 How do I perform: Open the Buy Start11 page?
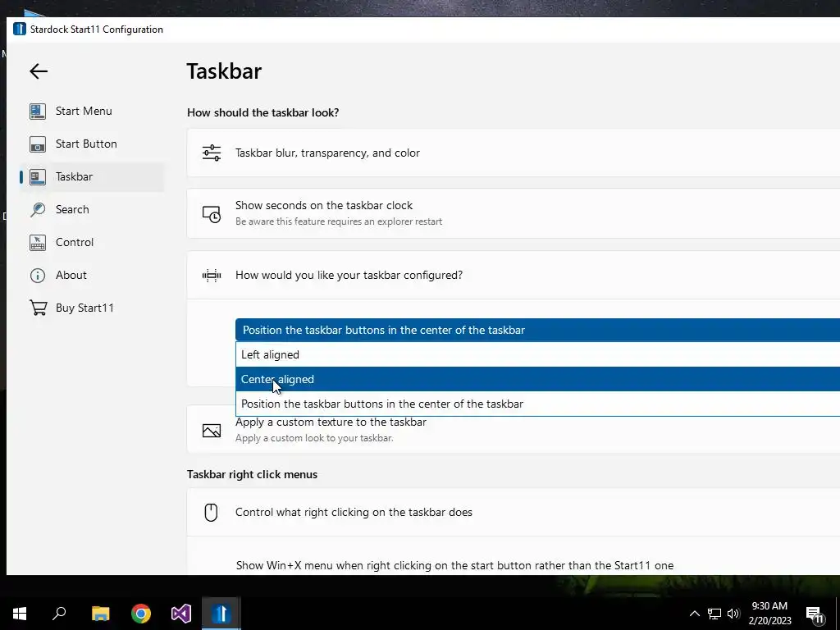[x=92, y=308]
